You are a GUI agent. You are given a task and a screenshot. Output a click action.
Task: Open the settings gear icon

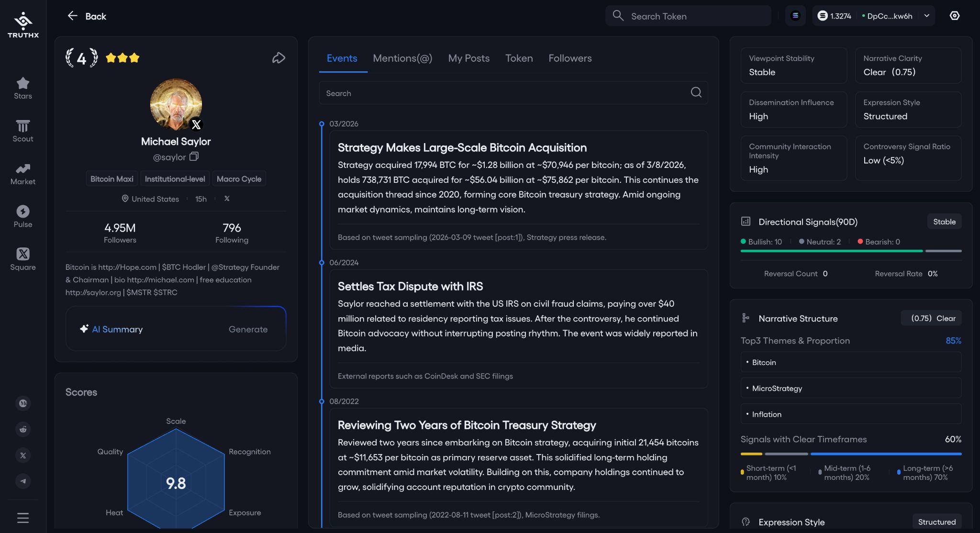pos(954,16)
